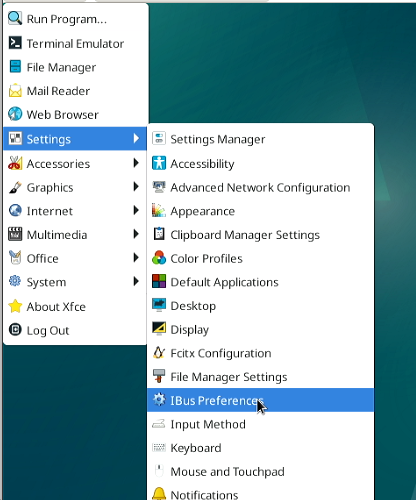Open the File Manager entry
The width and height of the screenshot is (416, 500).
point(75,67)
